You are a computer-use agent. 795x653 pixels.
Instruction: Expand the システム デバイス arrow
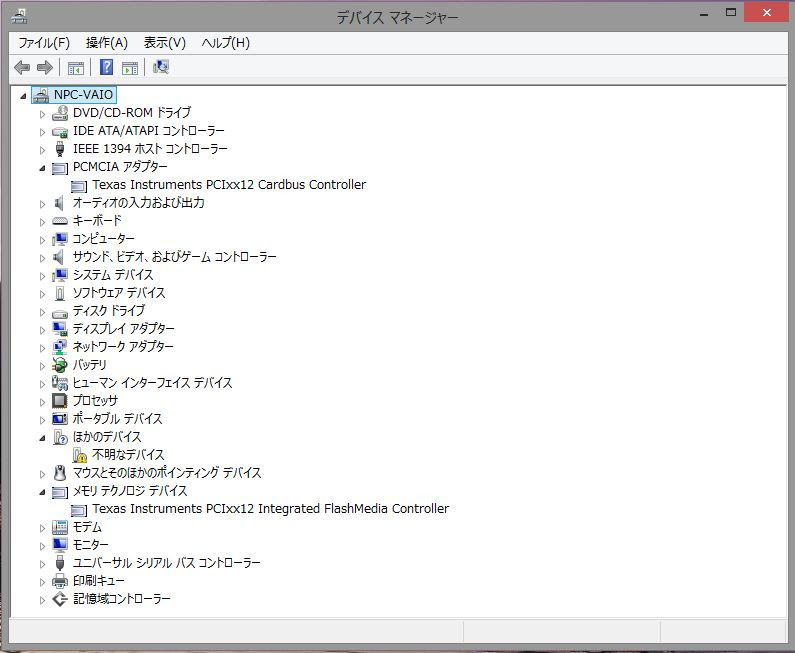[x=43, y=276]
